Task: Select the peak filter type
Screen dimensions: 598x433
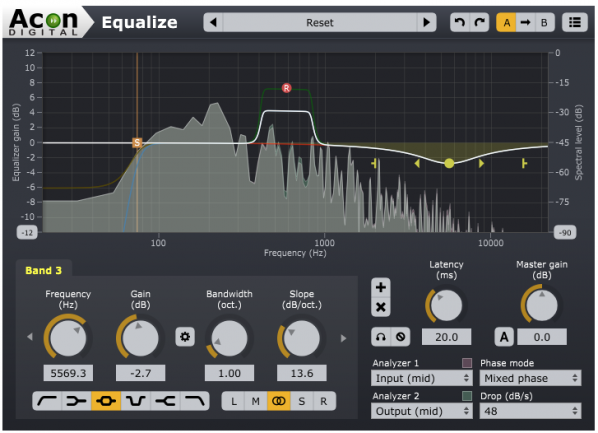Action: click(x=106, y=401)
